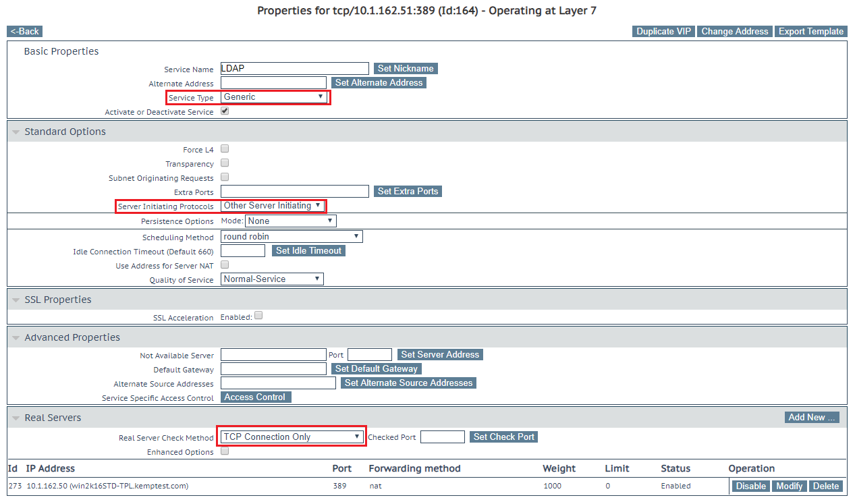
Task: Collapse the Standard Options section
Action: tap(16, 132)
